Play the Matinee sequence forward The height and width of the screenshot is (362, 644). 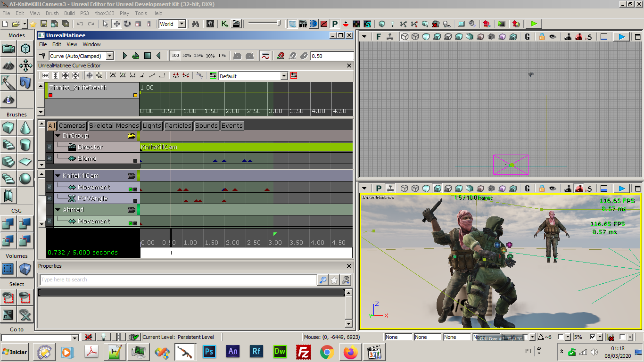124,56
